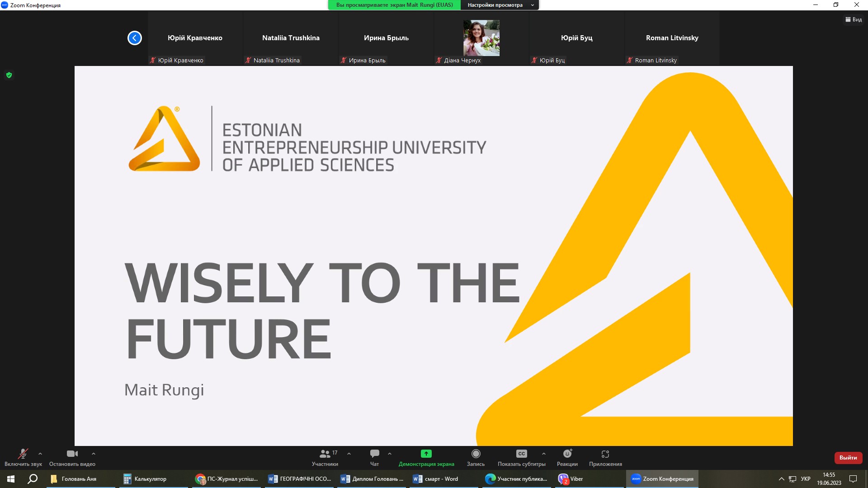The height and width of the screenshot is (488, 868).
Task: Expand audio options arrow next to microphone
Action: [40, 454]
